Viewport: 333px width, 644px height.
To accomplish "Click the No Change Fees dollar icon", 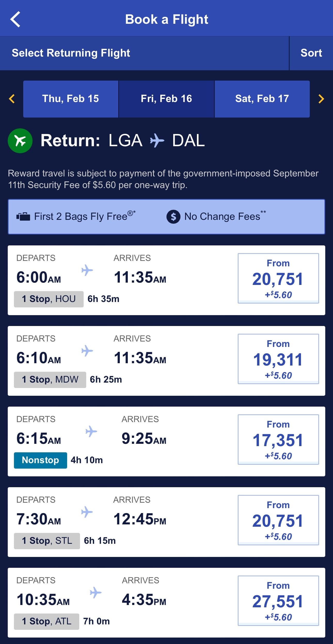I will pyautogui.click(x=173, y=216).
